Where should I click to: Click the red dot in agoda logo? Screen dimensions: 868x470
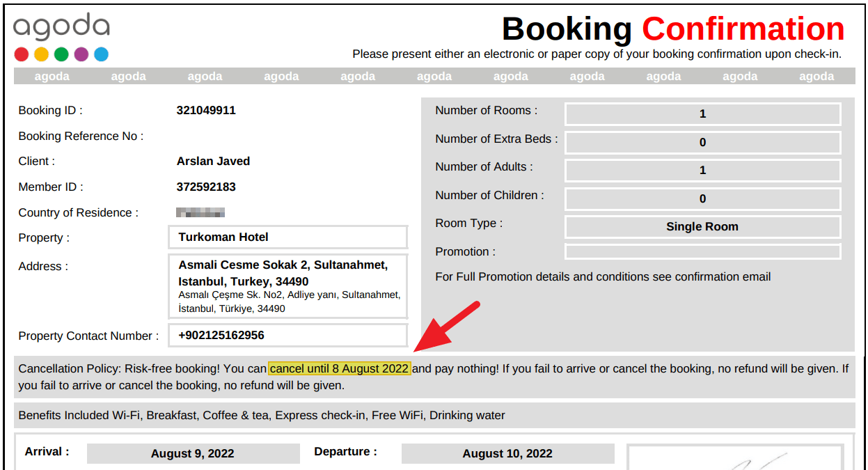[x=22, y=54]
